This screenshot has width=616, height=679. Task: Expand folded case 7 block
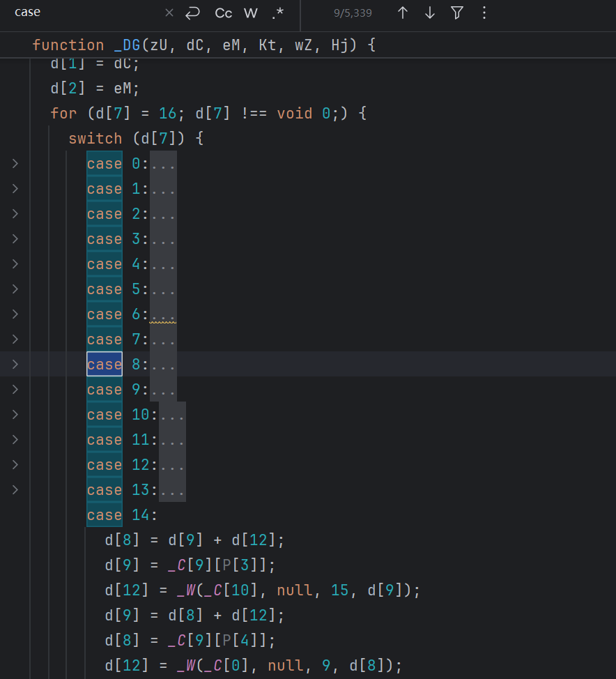pos(15,339)
